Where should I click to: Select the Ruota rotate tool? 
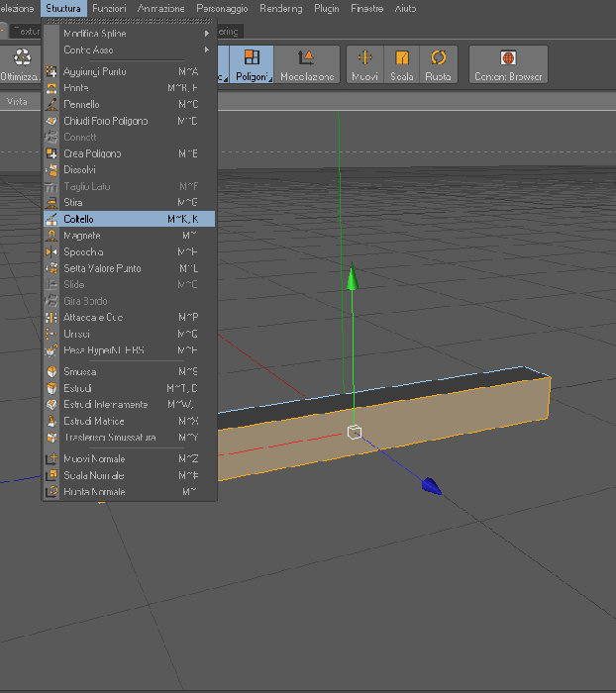[438, 64]
